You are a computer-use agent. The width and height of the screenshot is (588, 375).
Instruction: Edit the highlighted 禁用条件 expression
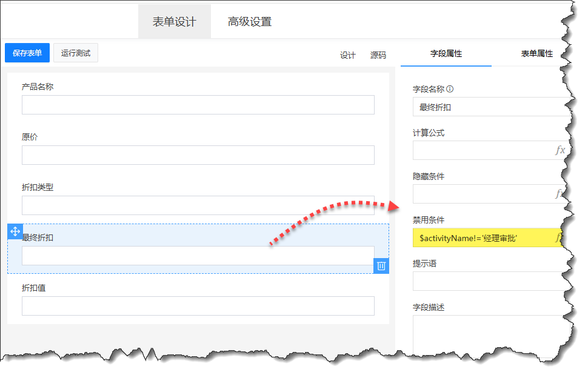point(479,238)
